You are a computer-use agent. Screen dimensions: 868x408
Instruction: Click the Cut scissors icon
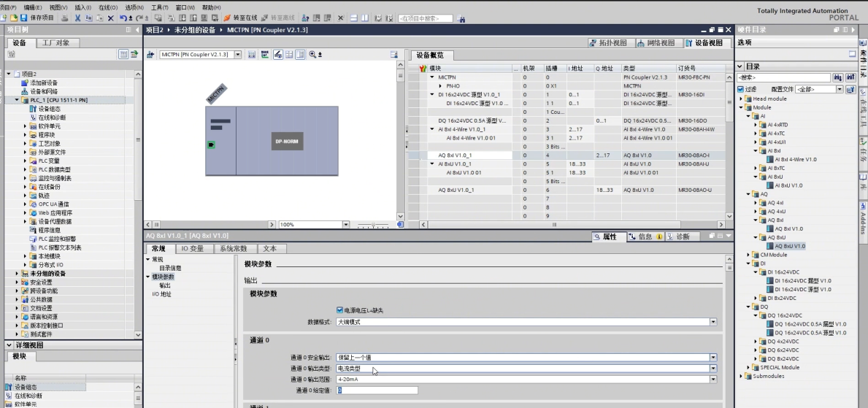(77, 18)
